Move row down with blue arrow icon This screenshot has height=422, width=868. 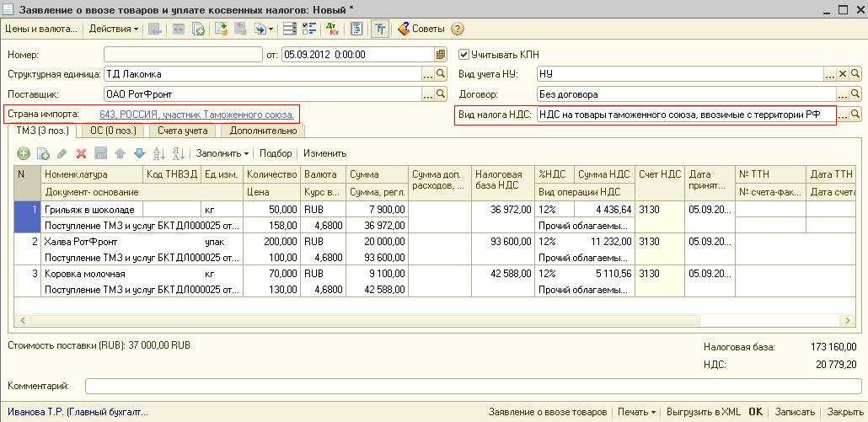[x=139, y=153]
